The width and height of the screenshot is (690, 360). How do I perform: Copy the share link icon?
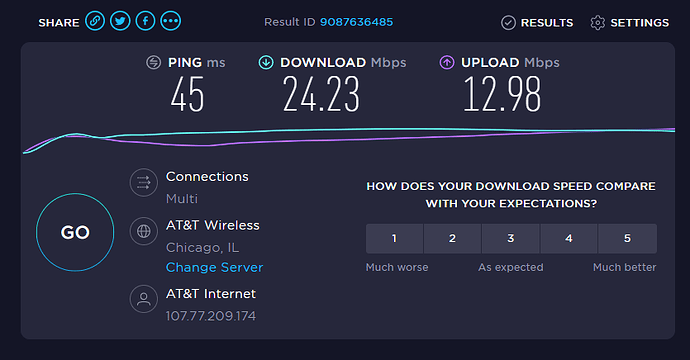[95, 21]
